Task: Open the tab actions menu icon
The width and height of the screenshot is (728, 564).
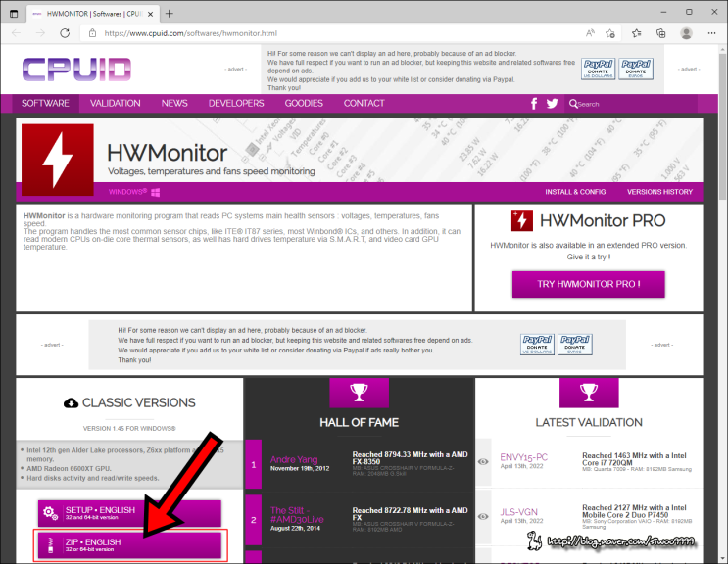Action: [x=14, y=14]
